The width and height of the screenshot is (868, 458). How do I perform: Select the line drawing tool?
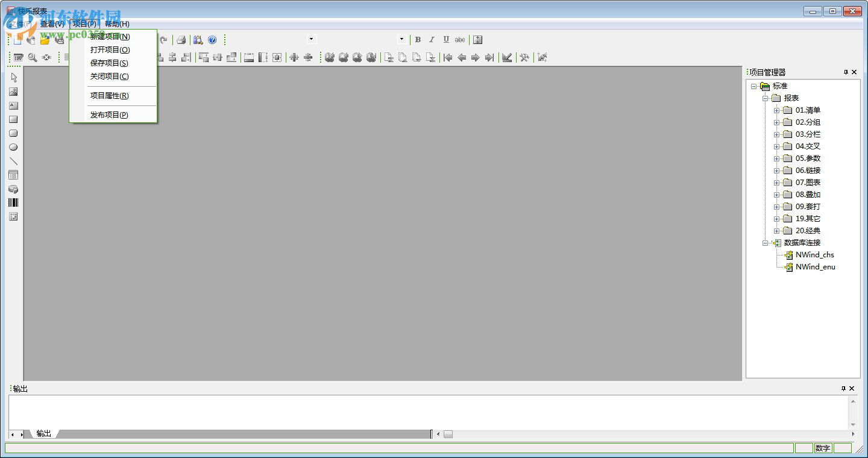coord(13,161)
